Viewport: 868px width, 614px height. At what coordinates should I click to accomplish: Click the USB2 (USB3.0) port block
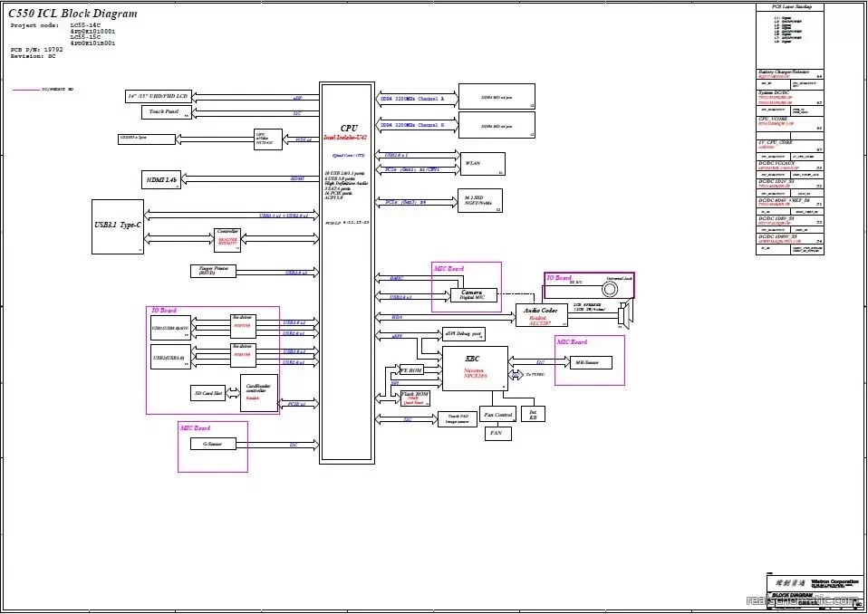click(x=170, y=358)
